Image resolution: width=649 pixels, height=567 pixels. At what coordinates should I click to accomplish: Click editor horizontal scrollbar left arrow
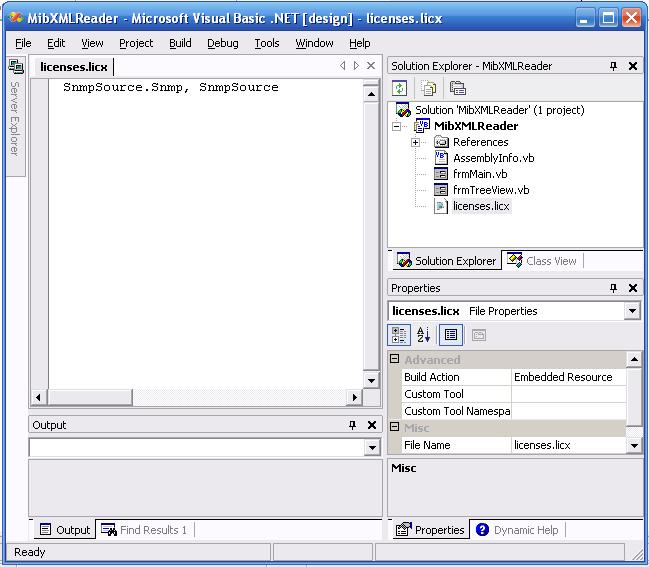coord(38,397)
